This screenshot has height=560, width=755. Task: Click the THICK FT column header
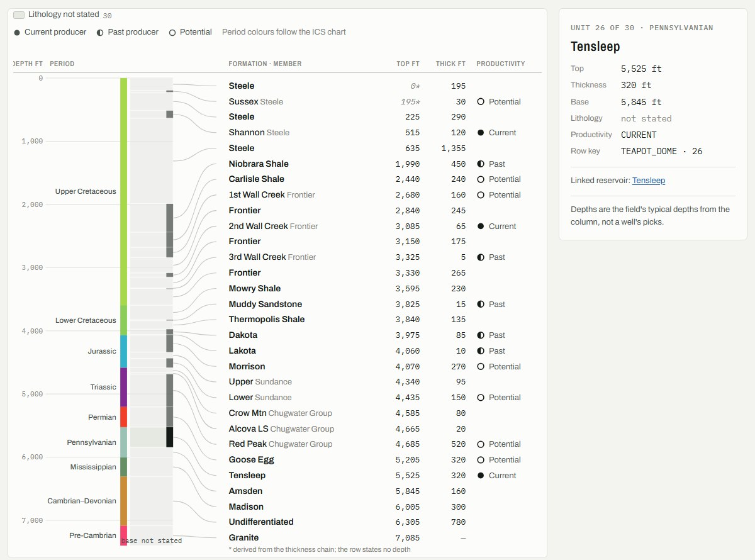click(x=450, y=64)
